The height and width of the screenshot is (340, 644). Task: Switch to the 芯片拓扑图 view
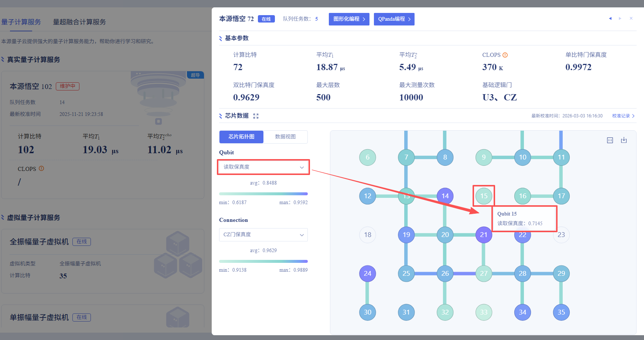pos(241,137)
